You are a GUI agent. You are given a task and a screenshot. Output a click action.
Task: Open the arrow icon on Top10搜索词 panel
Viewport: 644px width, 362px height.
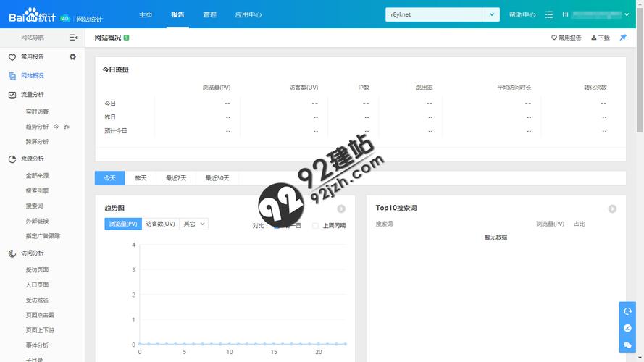612,209
